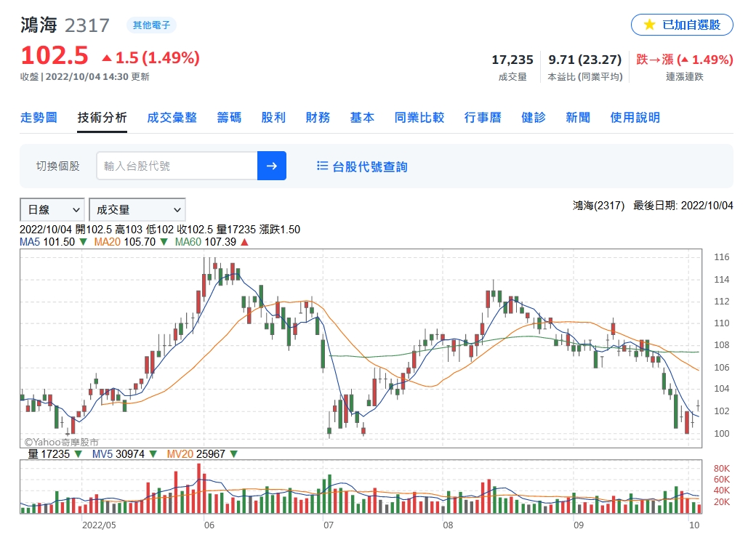
Task: Click the 切換個股 label
Action: pos(58,166)
